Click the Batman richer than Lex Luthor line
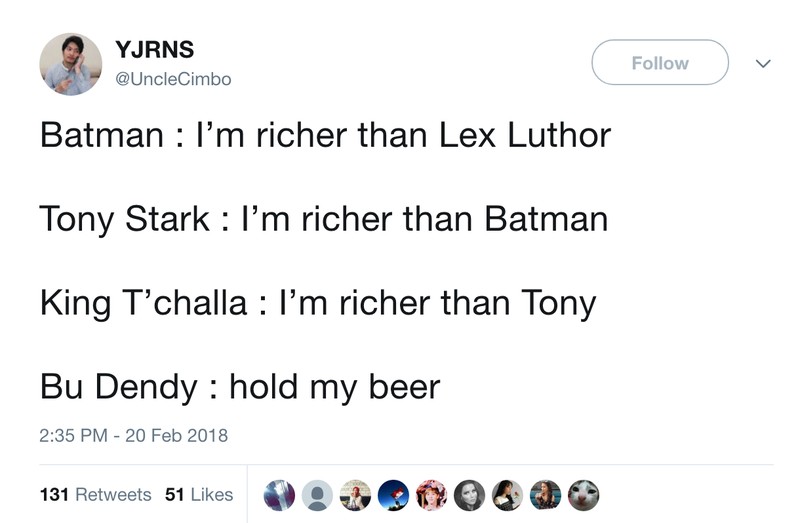Screen dimensions: 800x523 [325, 134]
